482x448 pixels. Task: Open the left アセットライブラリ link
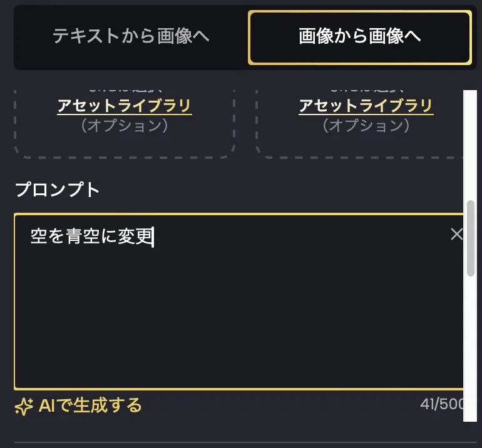coord(125,106)
